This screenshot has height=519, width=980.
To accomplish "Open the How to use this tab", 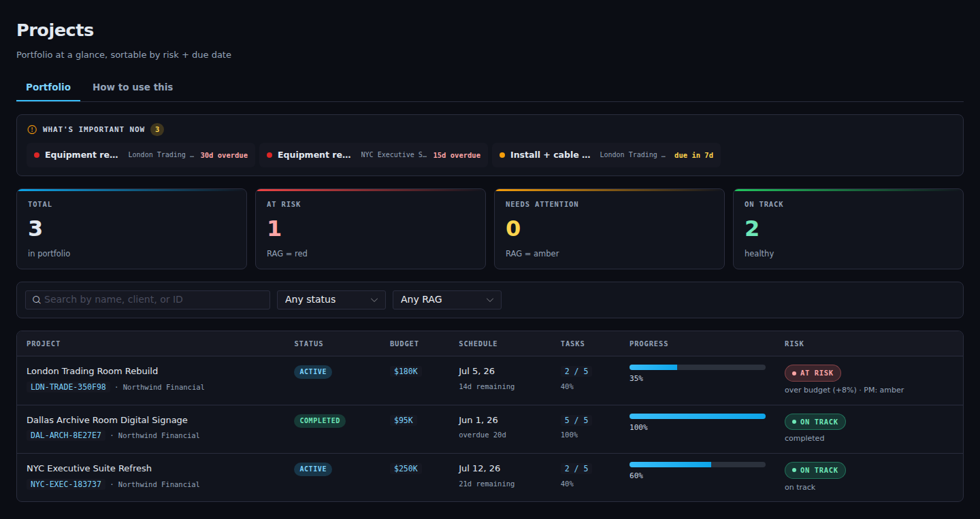I will (133, 87).
